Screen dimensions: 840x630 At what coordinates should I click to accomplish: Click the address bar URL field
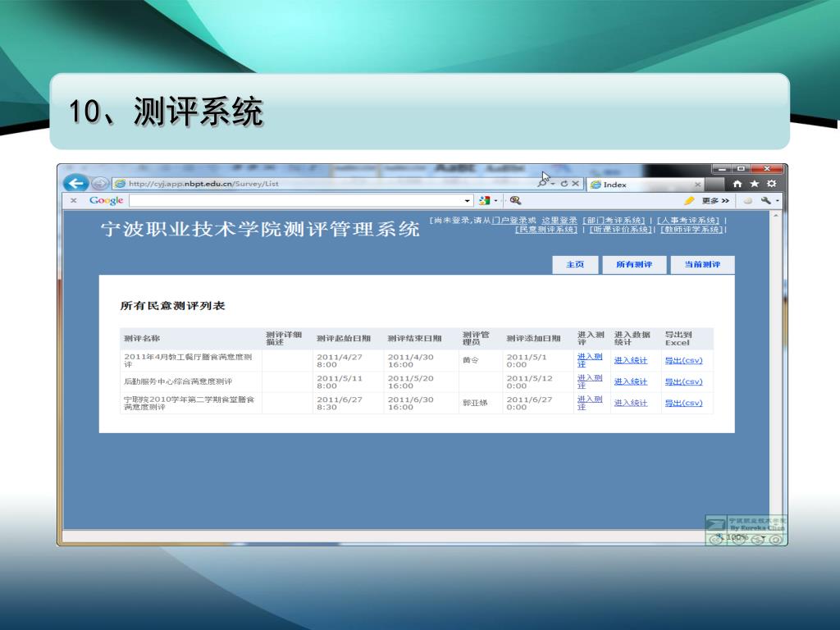pyautogui.click(x=323, y=184)
